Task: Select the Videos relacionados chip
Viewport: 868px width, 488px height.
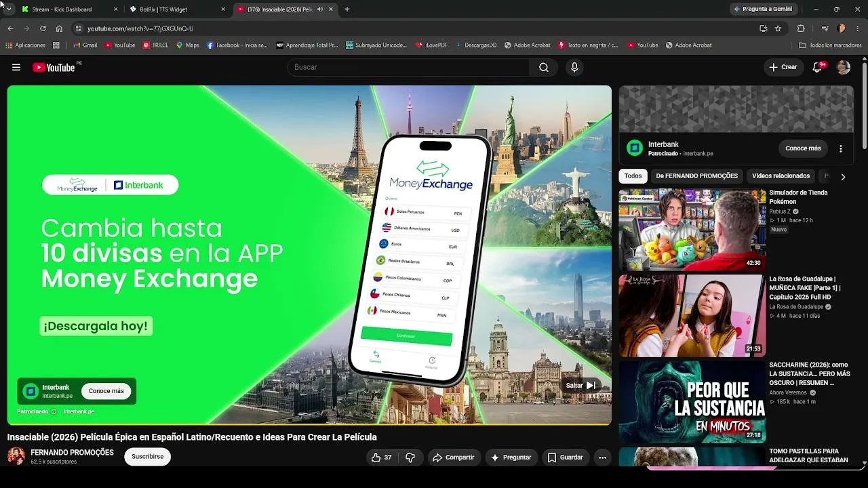Action: (781, 176)
